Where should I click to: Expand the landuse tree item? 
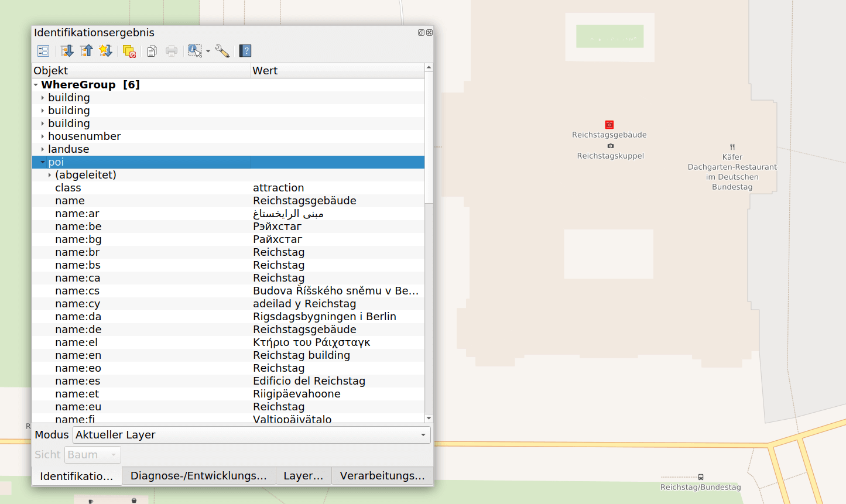[43, 149]
